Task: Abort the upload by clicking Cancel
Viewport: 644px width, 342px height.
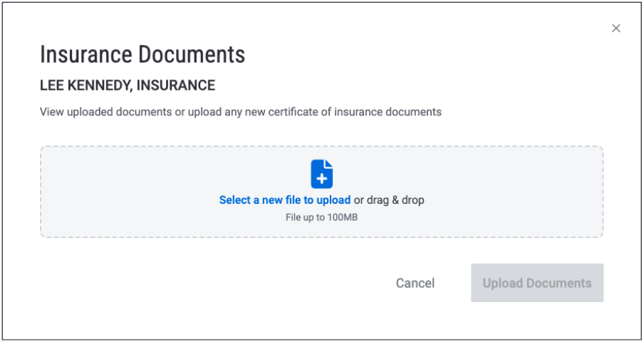Action: 415,283
